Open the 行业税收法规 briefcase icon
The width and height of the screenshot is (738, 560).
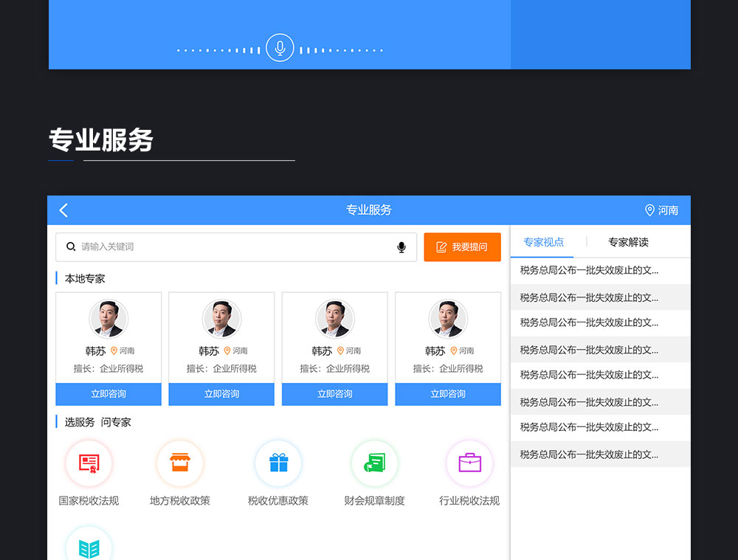click(469, 463)
